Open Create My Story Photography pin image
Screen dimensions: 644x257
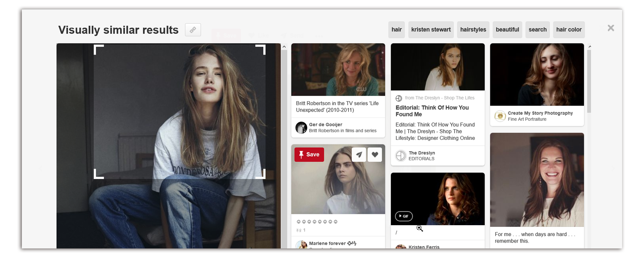(x=537, y=75)
